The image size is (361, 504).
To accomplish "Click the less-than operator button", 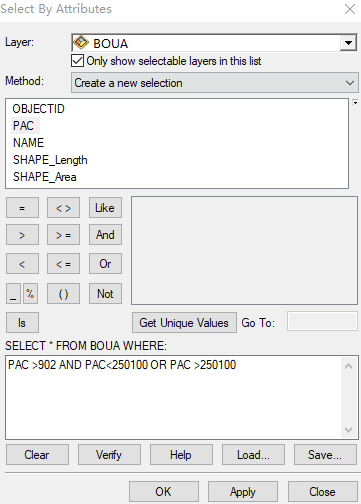I will pyautogui.click(x=22, y=264).
